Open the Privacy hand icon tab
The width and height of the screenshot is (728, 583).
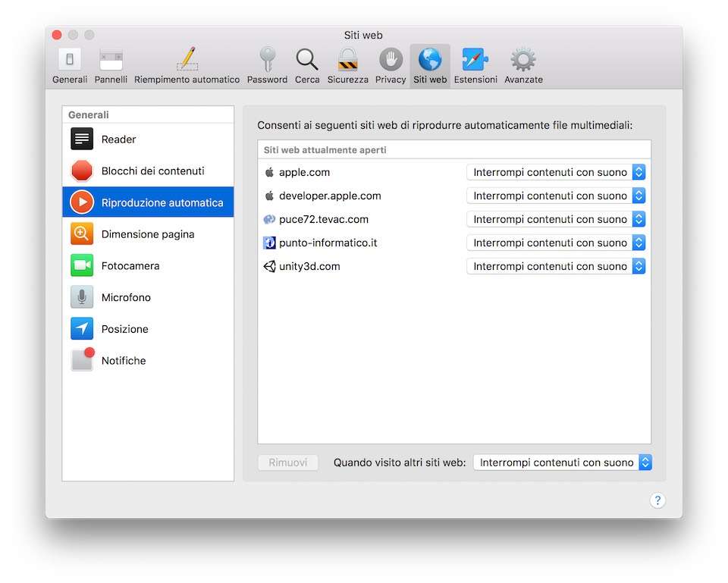pos(391,65)
